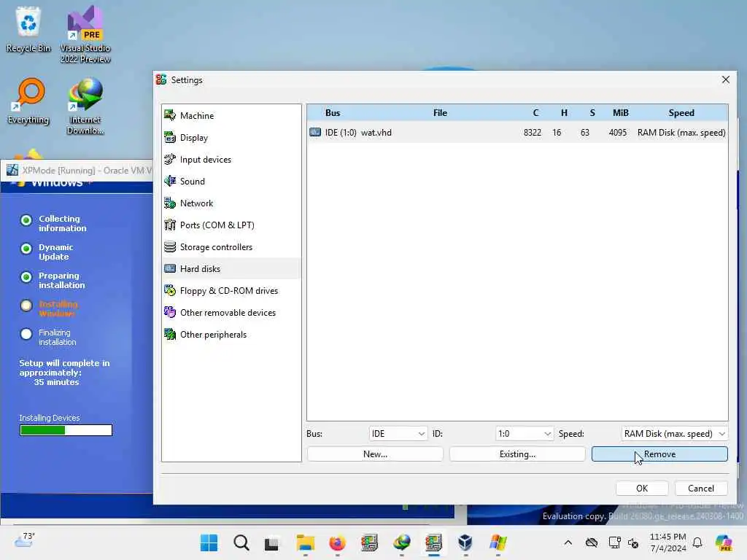Open the Recycle Bin desktop icon
This screenshot has width=747, height=560.
tap(28, 29)
